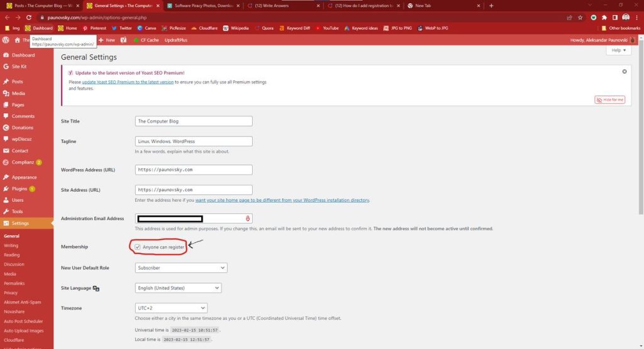Open Discussion settings submenu
The image size is (644, 349).
[14, 264]
